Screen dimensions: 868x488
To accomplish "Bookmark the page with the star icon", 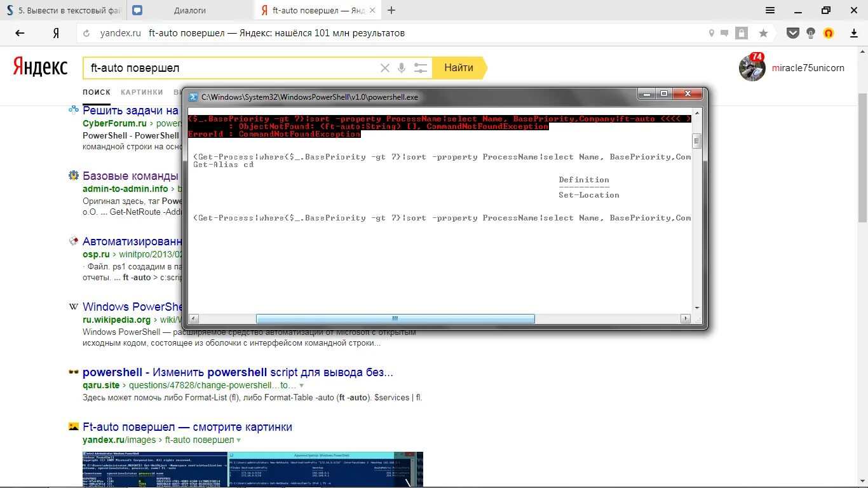I will click(763, 33).
